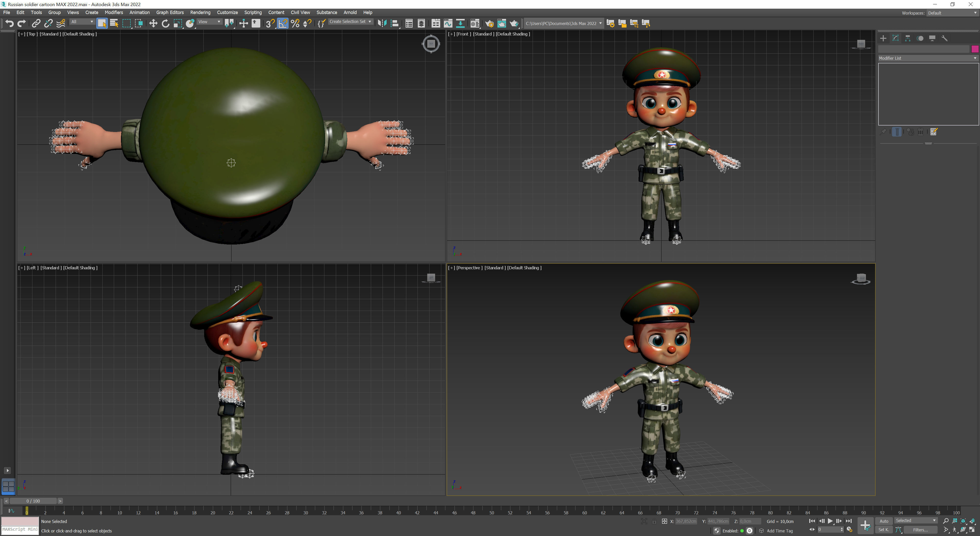Click the Mirror tool icon
The height and width of the screenshot is (536, 980).
click(x=382, y=23)
